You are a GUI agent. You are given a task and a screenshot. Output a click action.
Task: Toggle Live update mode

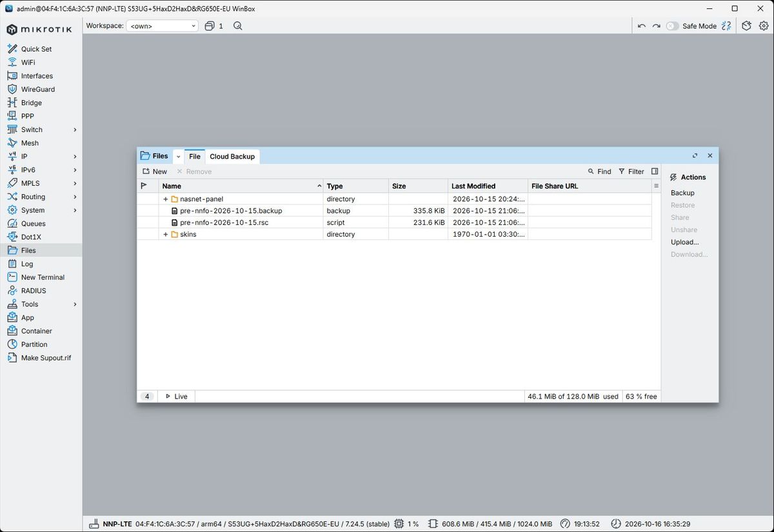(176, 397)
